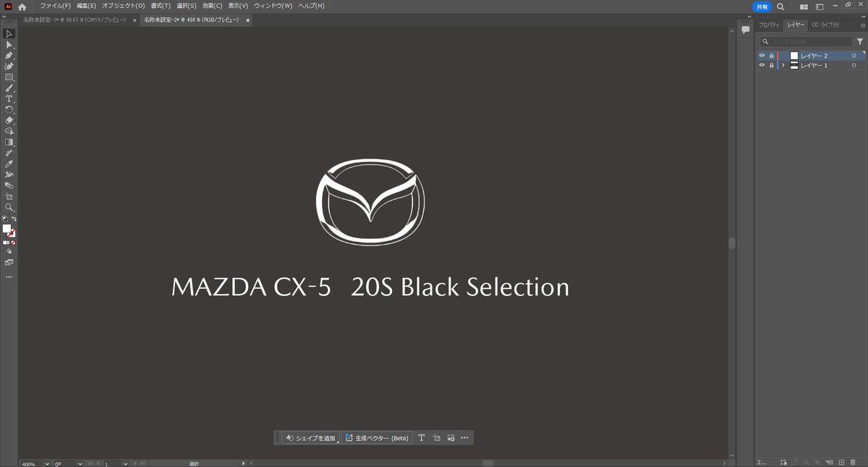This screenshot has height=467, width=868.
Task: Click the vertical scrollbar thumb
Action: coord(731,243)
